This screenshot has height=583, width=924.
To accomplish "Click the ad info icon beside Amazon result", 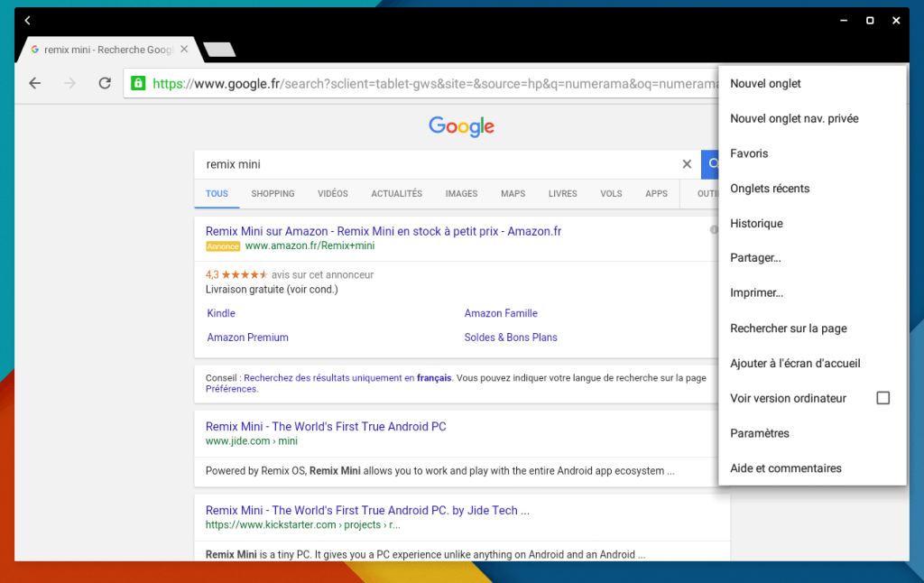I will [714, 230].
